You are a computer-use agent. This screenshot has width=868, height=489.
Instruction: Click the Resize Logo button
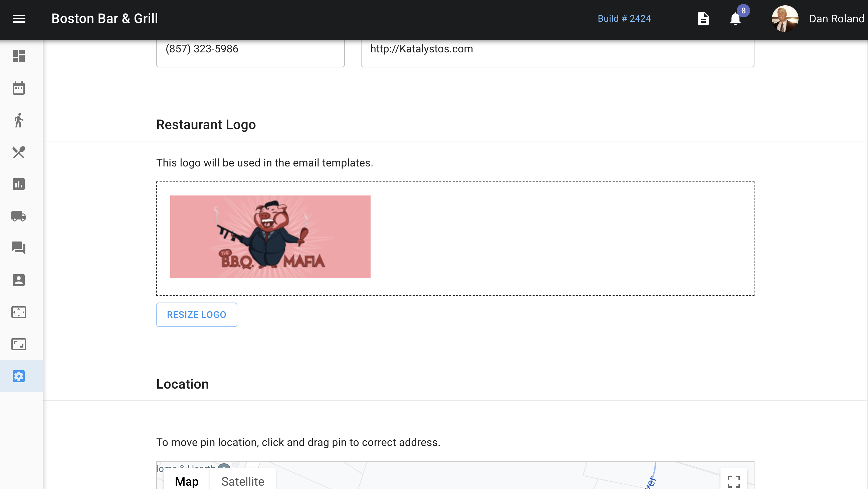[196, 315]
